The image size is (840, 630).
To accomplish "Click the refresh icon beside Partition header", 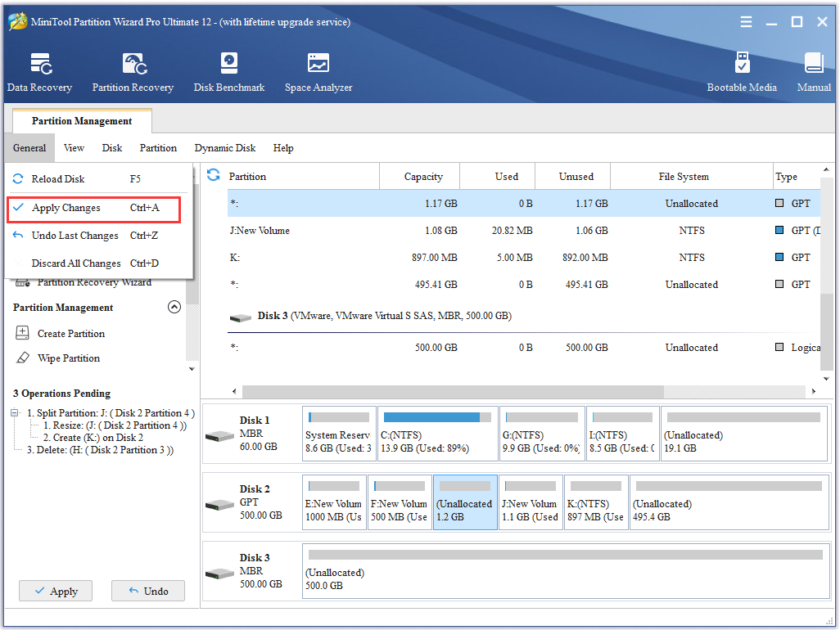I will click(214, 176).
